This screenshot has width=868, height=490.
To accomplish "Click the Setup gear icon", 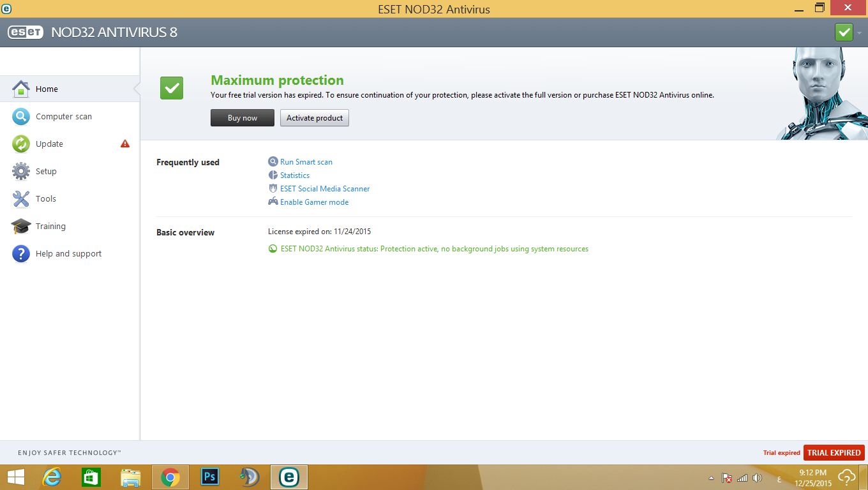I will (21, 172).
